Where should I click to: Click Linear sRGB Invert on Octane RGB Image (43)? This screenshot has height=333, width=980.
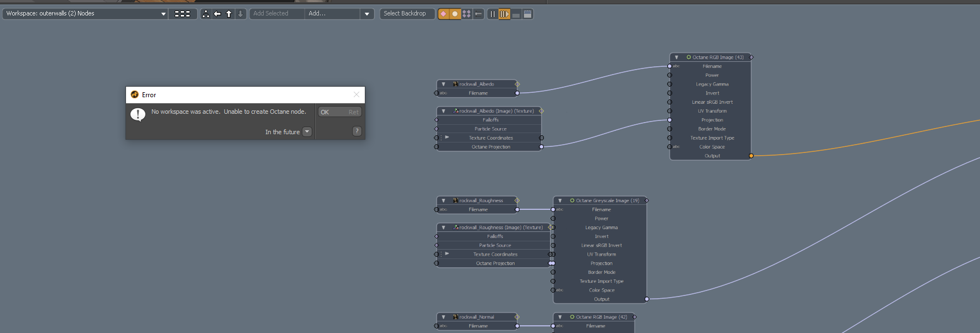click(x=712, y=102)
